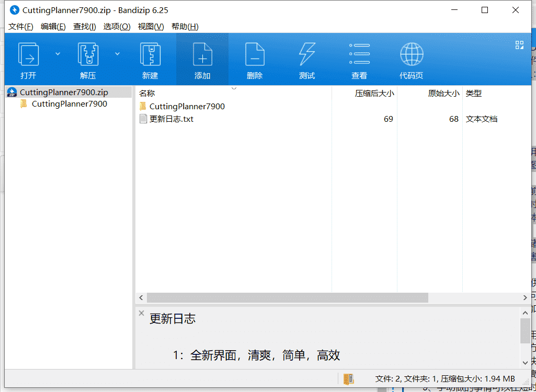
Task: Open the 文件(F) menu
Action: pos(21,27)
